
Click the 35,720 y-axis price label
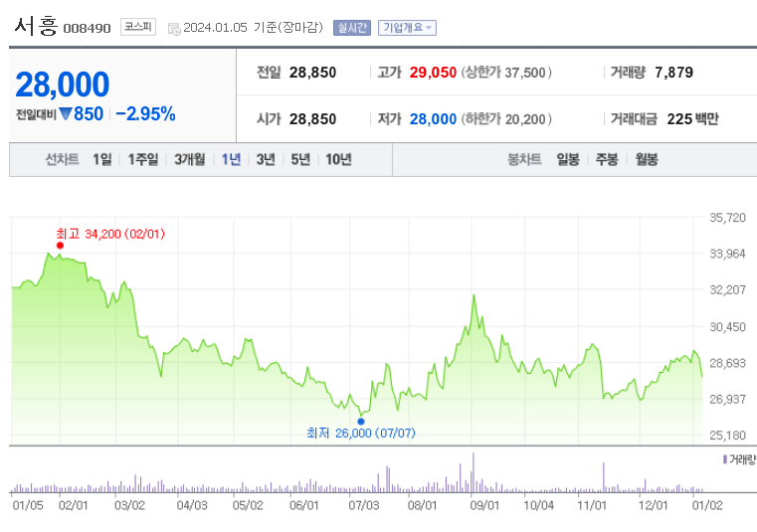[727, 218]
